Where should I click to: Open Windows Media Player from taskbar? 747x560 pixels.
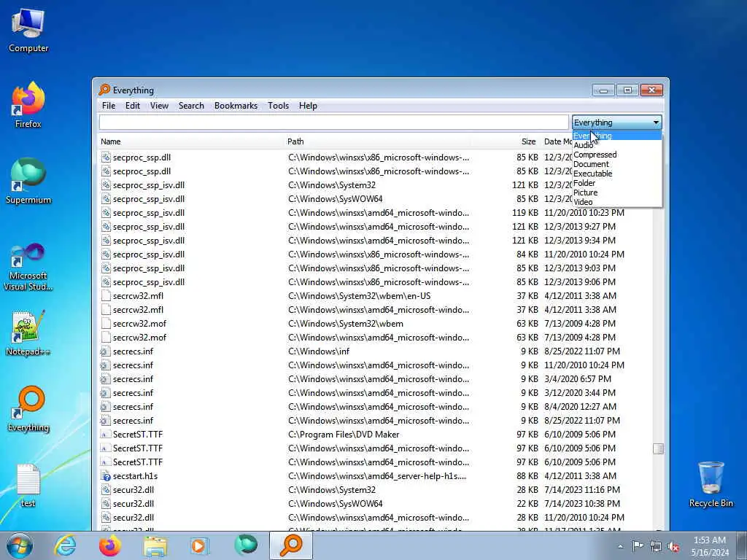point(199,545)
